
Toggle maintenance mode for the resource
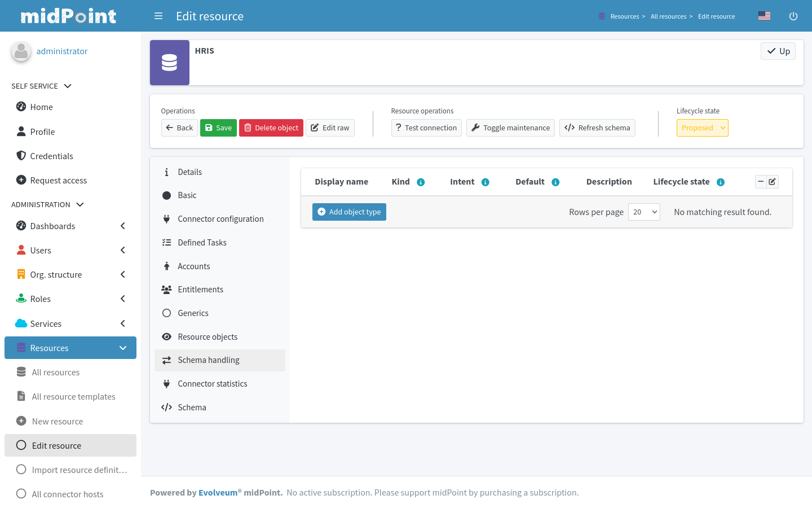pyautogui.click(x=510, y=128)
